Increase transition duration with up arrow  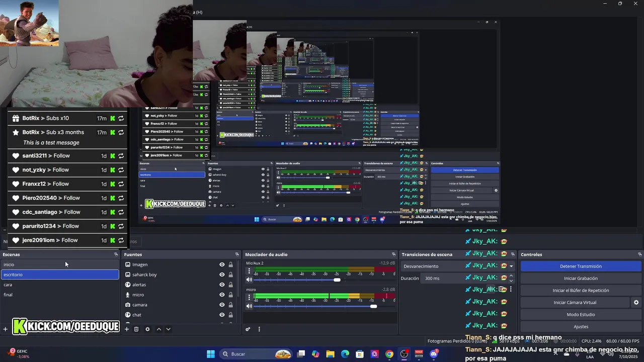point(511,276)
